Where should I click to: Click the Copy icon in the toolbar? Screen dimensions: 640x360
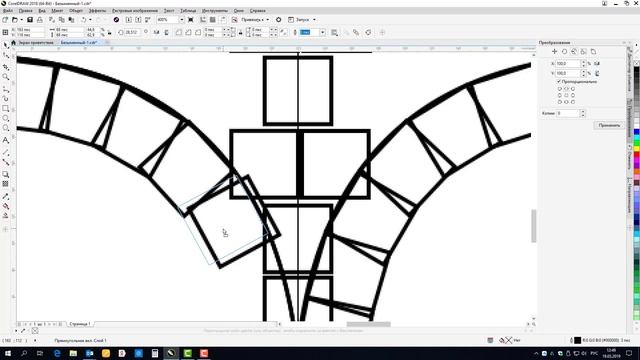tap(62, 20)
